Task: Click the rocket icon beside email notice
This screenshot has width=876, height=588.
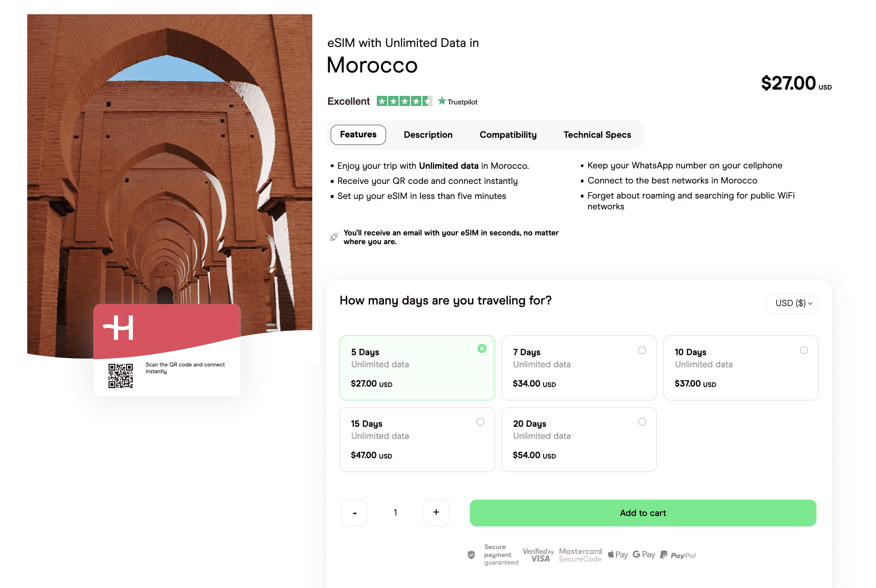Action: 334,237
